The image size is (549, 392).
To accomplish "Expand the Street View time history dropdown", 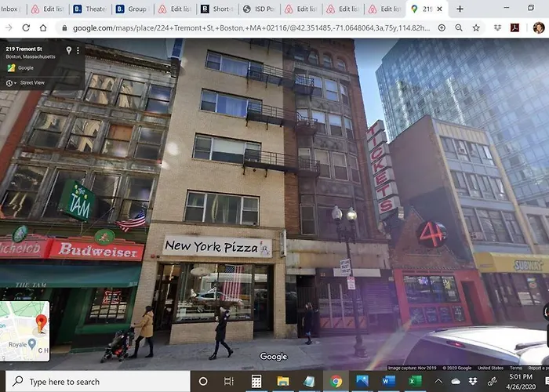I will [x=10, y=82].
